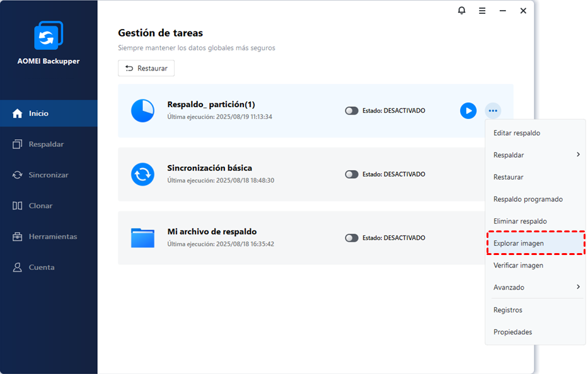Open the hamburger menu icon
The height and width of the screenshot is (374, 588).
pos(482,11)
